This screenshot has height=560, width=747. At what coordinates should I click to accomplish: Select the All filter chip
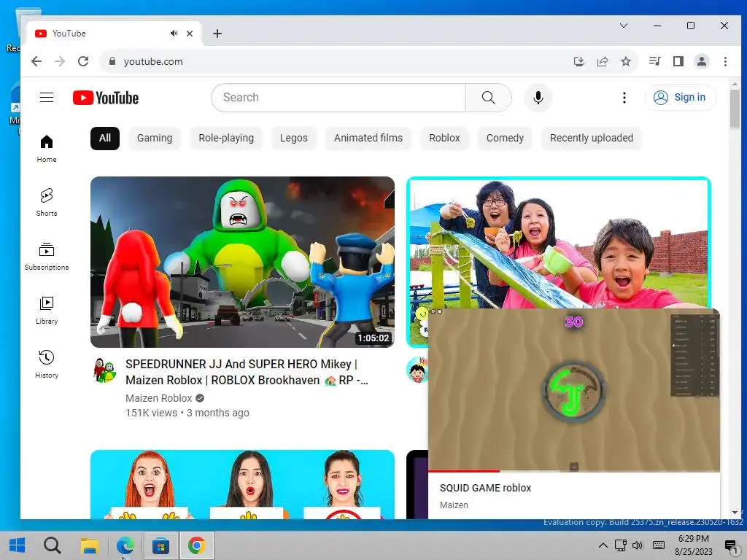(105, 138)
